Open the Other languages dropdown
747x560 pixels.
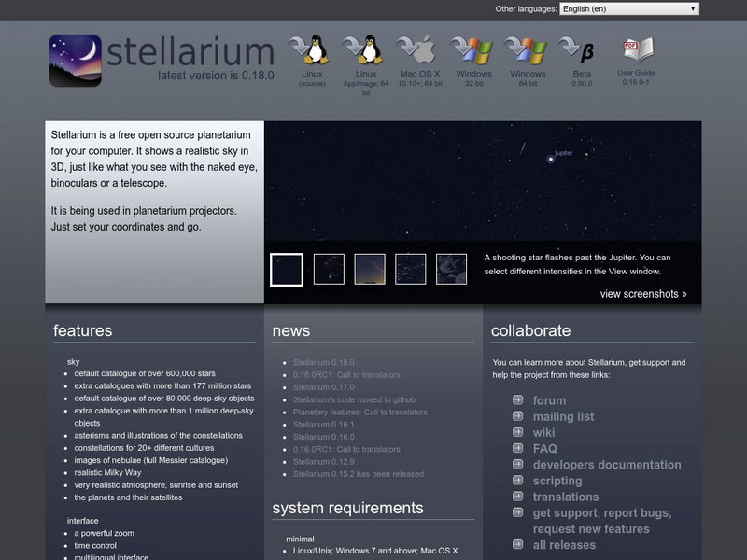click(x=628, y=8)
